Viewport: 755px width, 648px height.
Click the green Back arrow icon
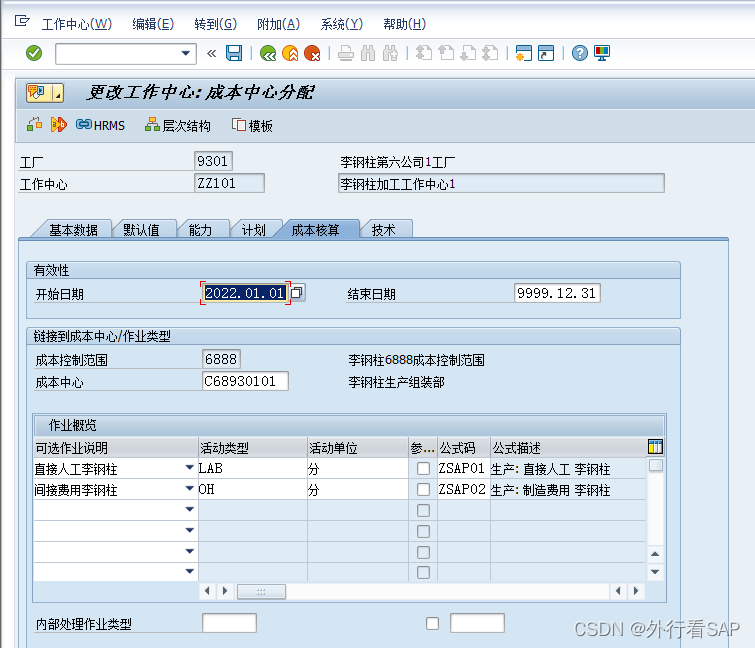(267, 53)
